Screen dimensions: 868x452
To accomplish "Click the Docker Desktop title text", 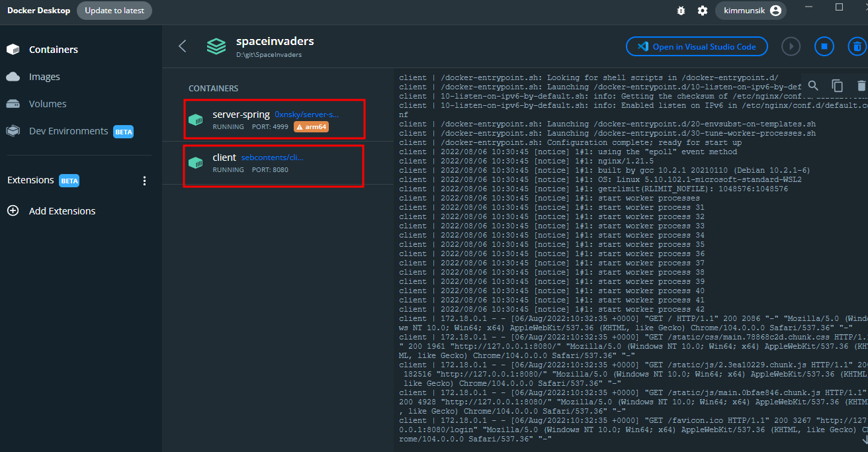I will tap(38, 11).
